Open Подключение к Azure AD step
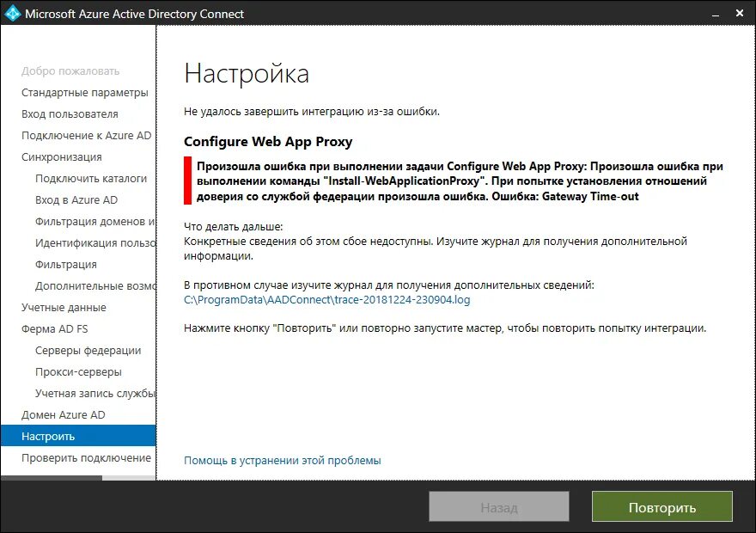The height and width of the screenshot is (533, 756). tap(86, 136)
